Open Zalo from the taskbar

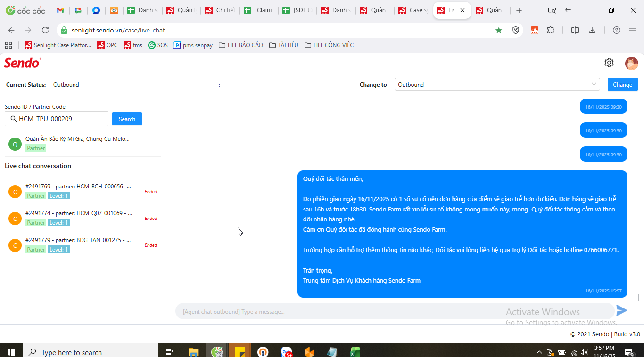(x=287, y=352)
